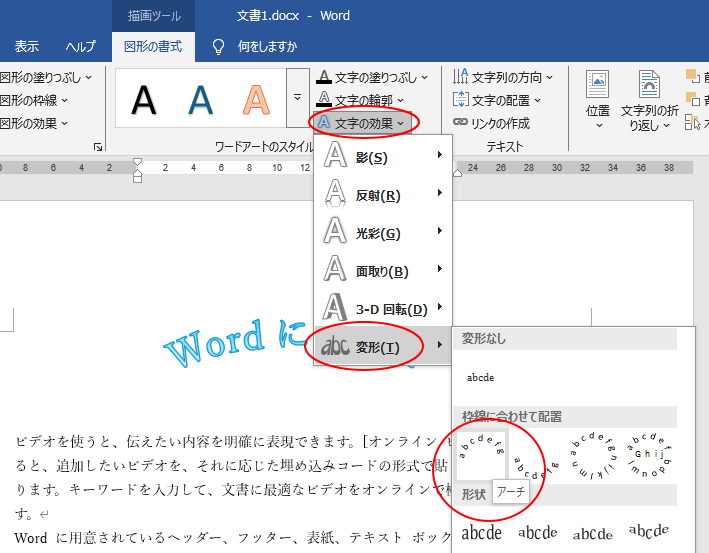Viewport: 709px width, 553px height.
Task: Click the 3-D rotation A icon
Action: point(335,307)
